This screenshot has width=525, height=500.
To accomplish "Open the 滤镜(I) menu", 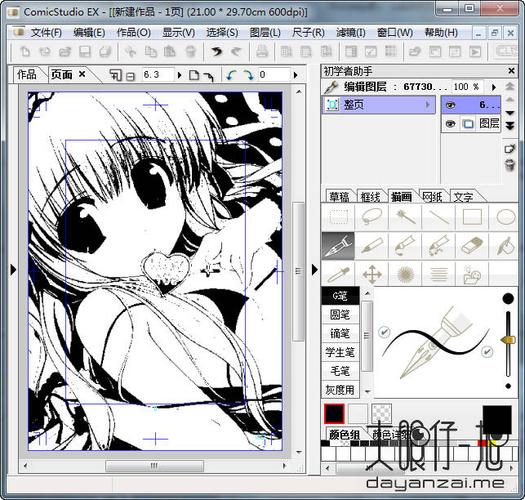I will (350, 32).
